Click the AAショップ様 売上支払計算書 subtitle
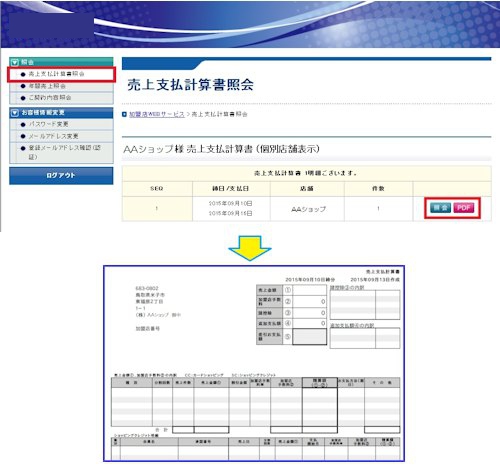The height and width of the screenshot is (470, 500). tap(221, 149)
